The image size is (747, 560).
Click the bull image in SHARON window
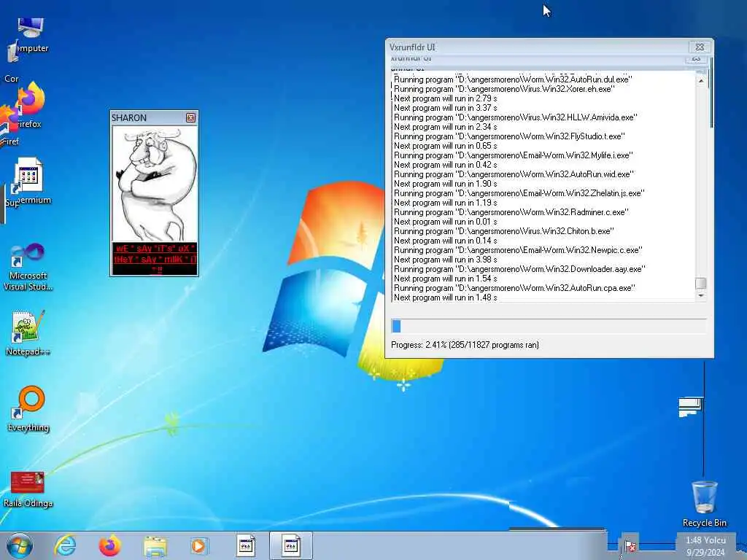154,184
